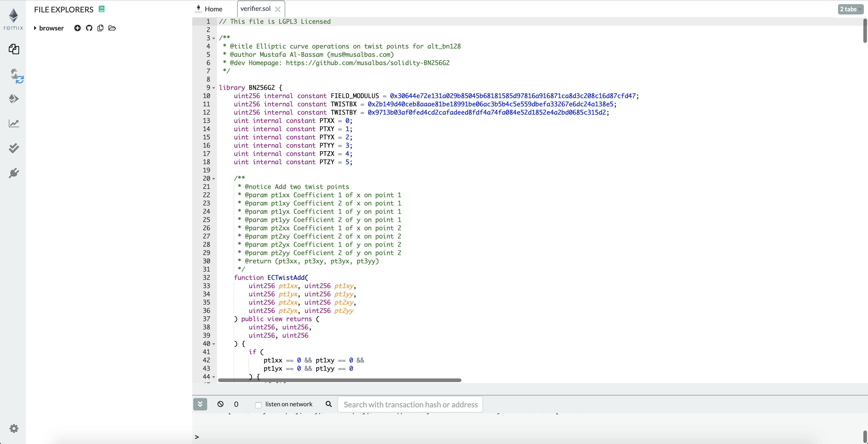
Task: Select the verifier.sol tab
Action: pyautogui.click(x=255, y=9)
